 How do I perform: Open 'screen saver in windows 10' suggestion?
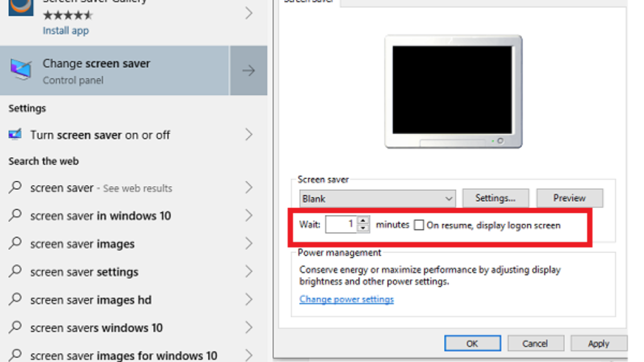click(x=100, y=216)
